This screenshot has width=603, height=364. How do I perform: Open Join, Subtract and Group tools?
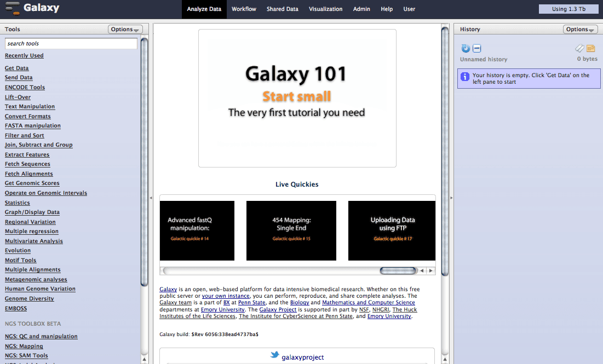point(39,145)
